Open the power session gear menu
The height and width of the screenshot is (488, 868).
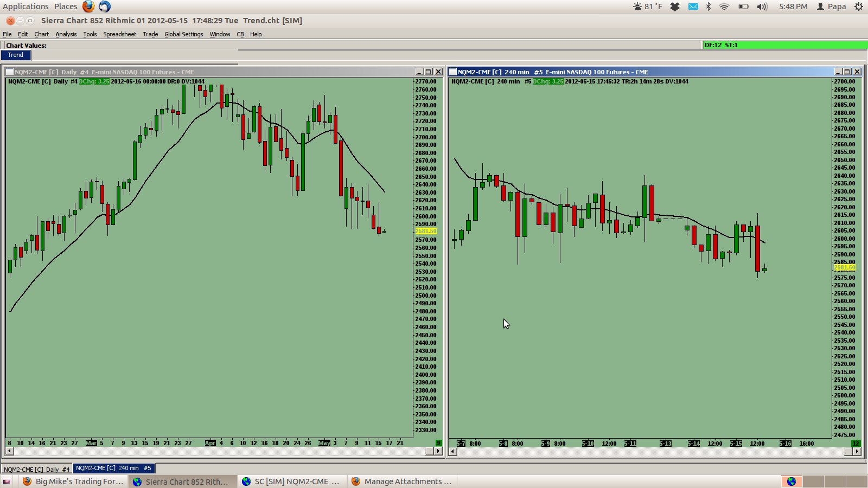coord(859,7)
